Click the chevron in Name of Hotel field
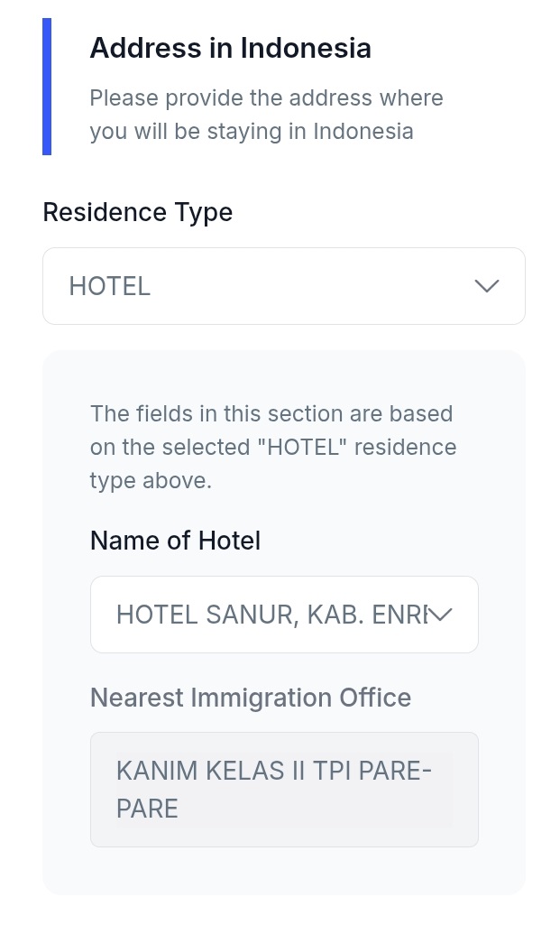560x925 pixels. click(439, 615)
